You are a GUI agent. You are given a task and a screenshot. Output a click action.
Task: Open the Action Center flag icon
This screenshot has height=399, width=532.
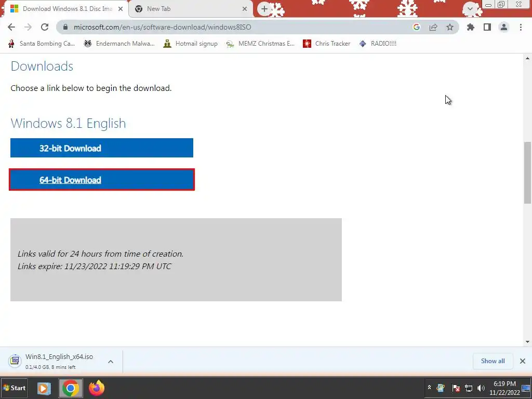coord(456,388)
